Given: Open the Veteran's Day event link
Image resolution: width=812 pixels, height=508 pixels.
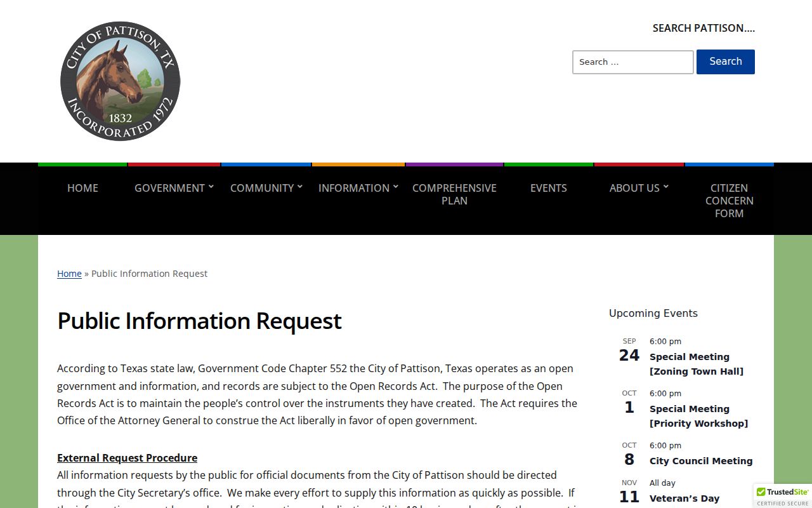Looking at the screenshot, I should 684,498.
